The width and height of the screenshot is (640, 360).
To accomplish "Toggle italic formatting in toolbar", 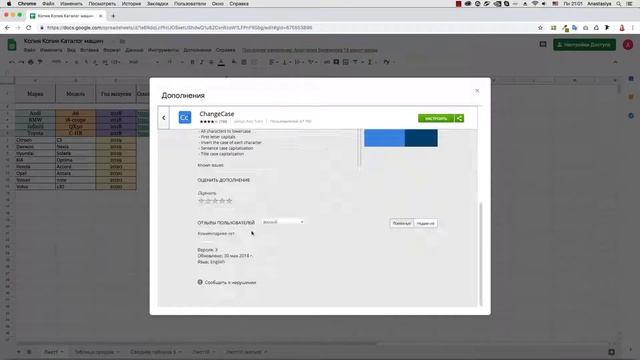I will (202, 62).
